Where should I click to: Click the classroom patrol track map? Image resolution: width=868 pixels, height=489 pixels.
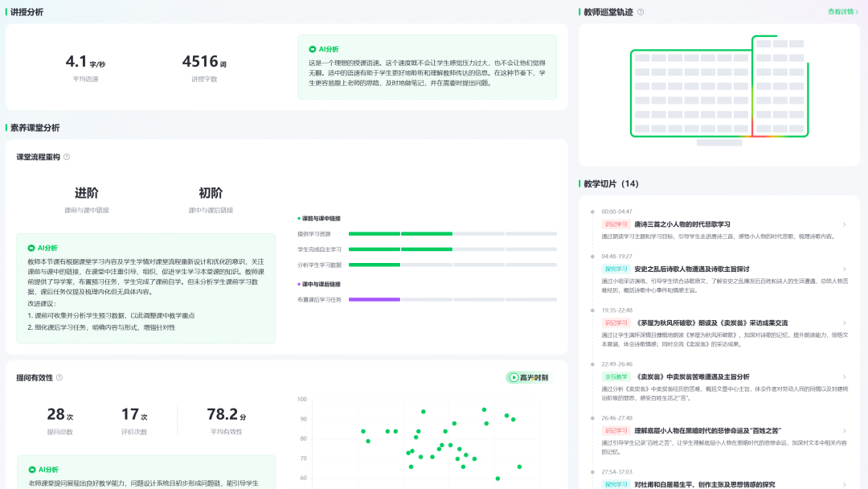click(719, 90)
